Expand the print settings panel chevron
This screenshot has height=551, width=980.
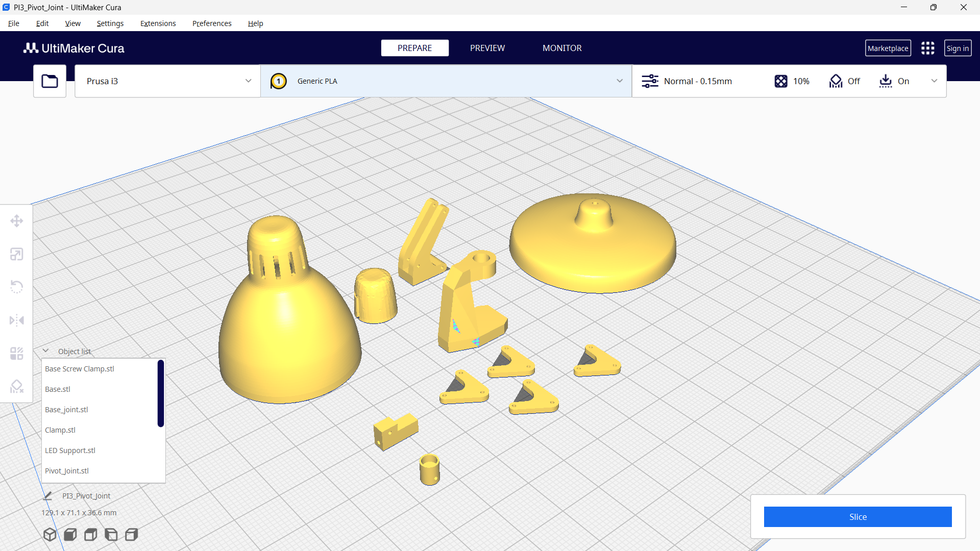(934, 81)
